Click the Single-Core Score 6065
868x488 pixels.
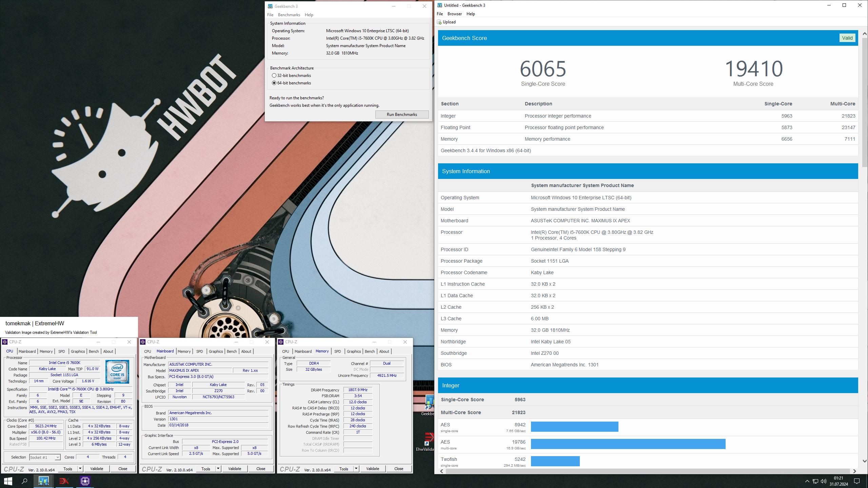[x=543, y=69]
